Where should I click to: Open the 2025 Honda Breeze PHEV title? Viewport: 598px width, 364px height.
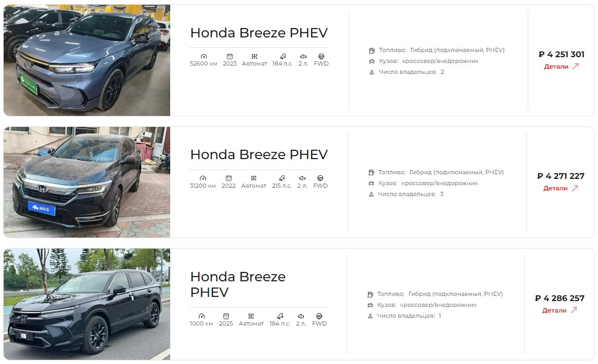pyautogui.click(x=238, y=284)
